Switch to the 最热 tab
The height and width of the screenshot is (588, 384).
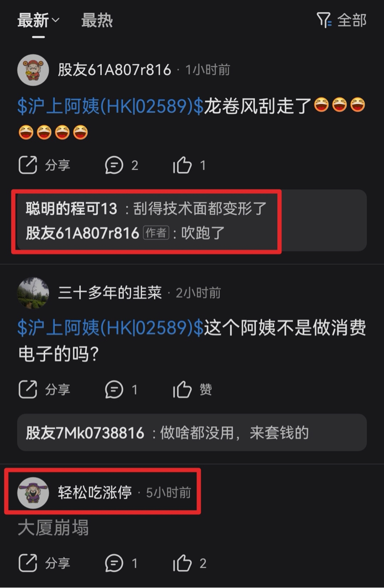point(97,20)
